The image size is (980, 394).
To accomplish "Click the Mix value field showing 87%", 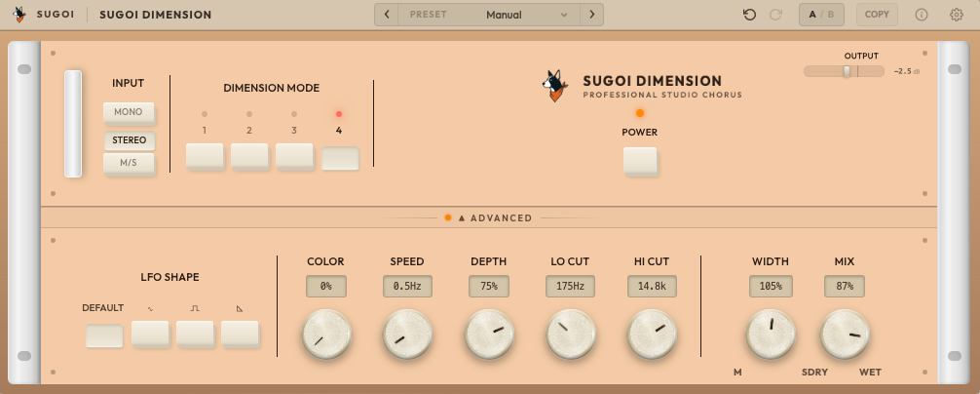I will (845, 287).
